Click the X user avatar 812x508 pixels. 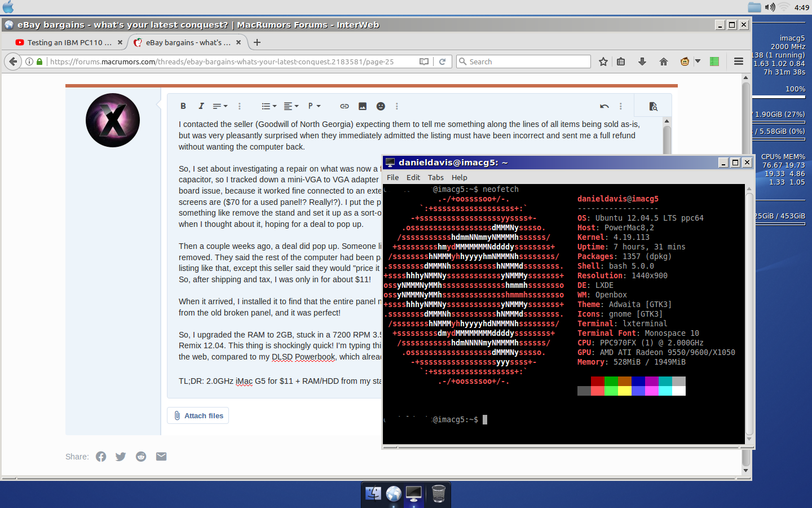click(x=113, y=120)
